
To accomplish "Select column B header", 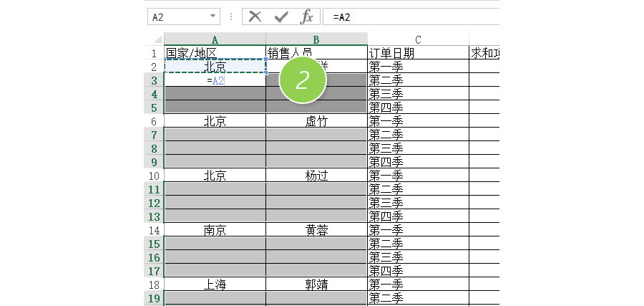I will (x=316, y=39).
